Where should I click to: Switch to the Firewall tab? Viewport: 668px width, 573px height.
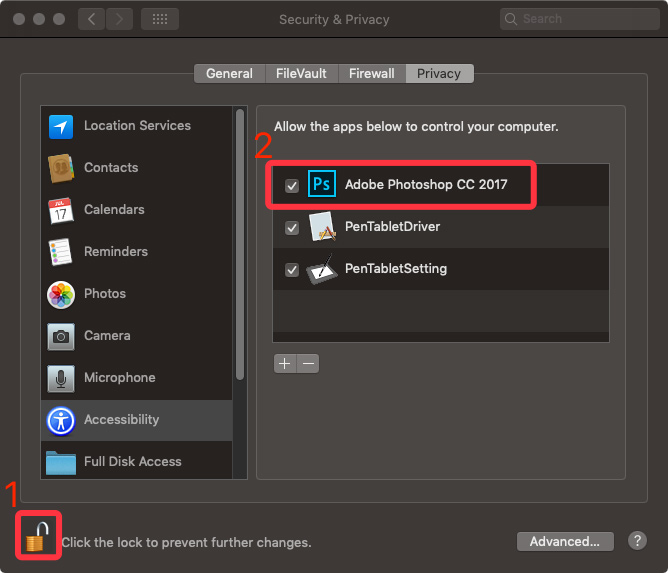pyautogui.click(x=372, y=74)
